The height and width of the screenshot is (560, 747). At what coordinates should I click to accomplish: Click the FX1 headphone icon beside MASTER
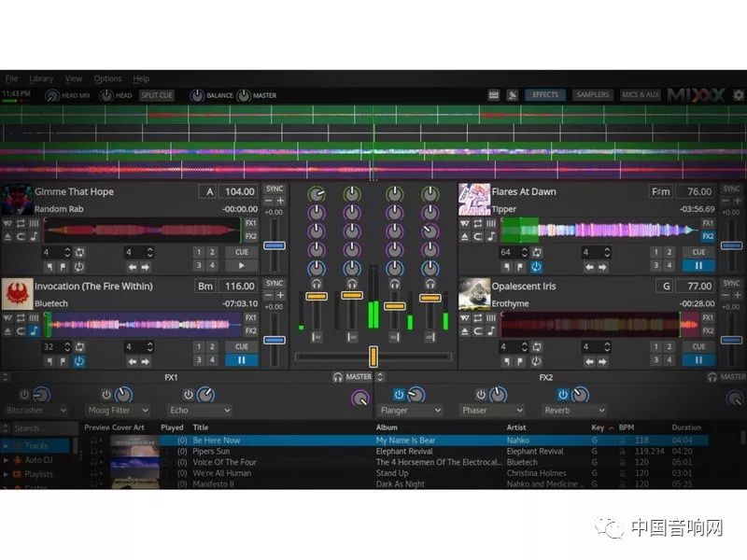click(x=338, y=377)
